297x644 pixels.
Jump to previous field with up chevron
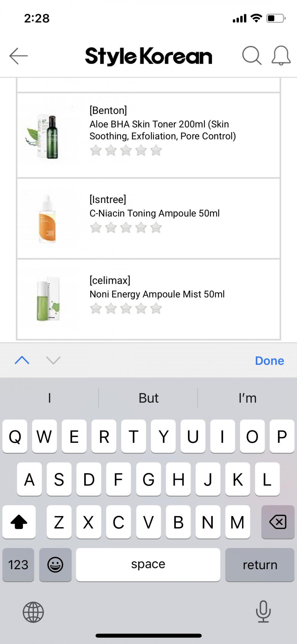click(22, 360)
